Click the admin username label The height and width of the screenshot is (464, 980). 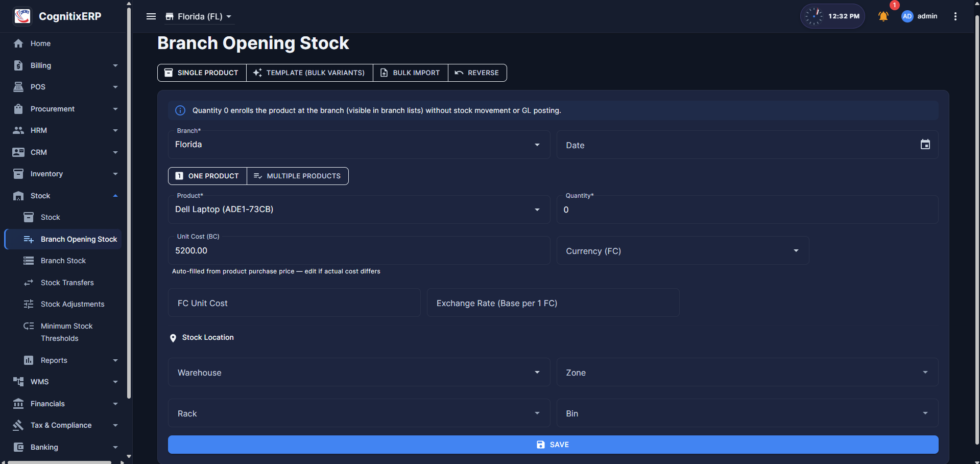tap(927, 16)
